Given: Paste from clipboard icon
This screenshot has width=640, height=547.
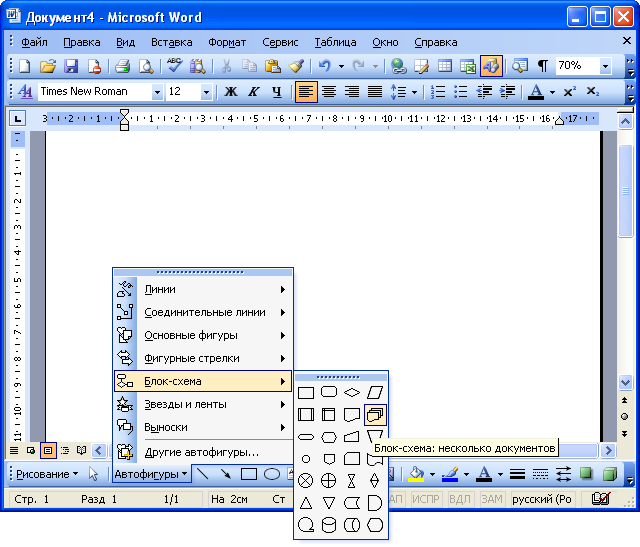Looking at the screenshot, I should [273, 66].
